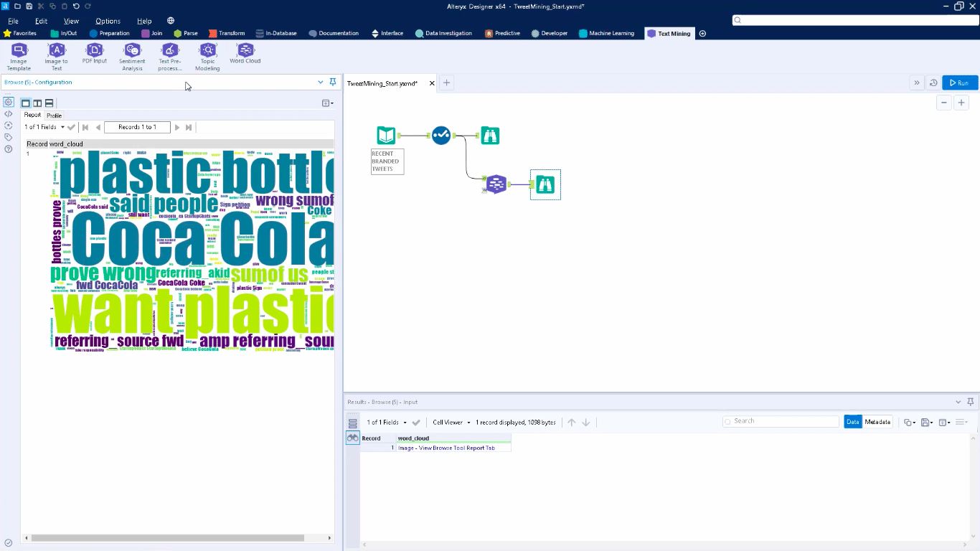Run the workflow
This screenshot has width=980, height=551.
click(x=959, y=83)
